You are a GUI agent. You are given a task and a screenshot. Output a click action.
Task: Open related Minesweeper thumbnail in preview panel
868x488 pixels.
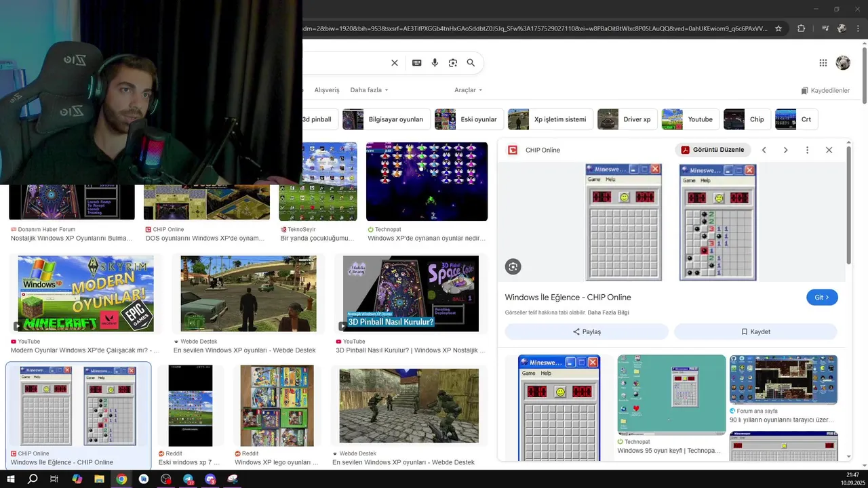[x=559, y=407]
